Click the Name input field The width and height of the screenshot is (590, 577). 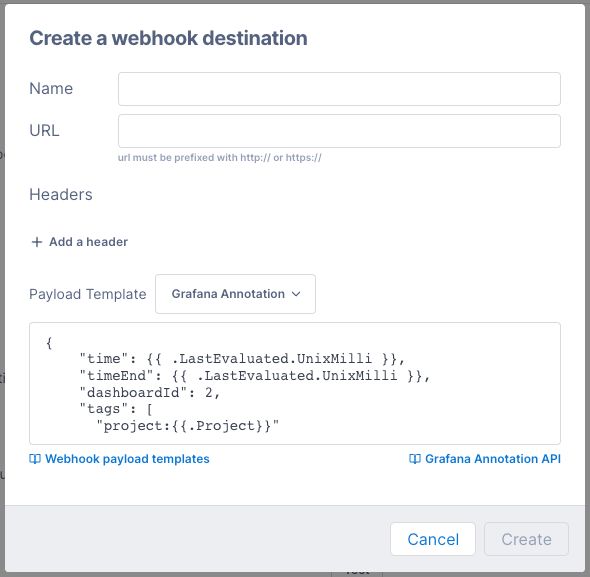[339, 89]
